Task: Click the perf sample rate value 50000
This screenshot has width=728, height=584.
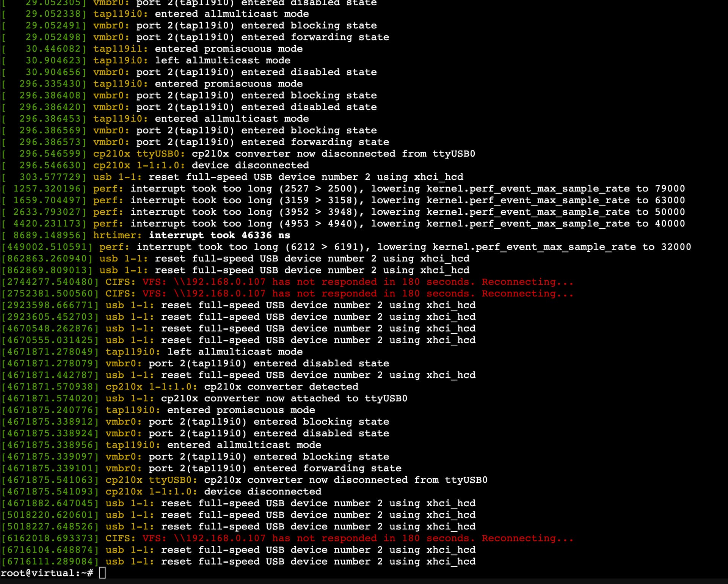Action: coord(670,212)
